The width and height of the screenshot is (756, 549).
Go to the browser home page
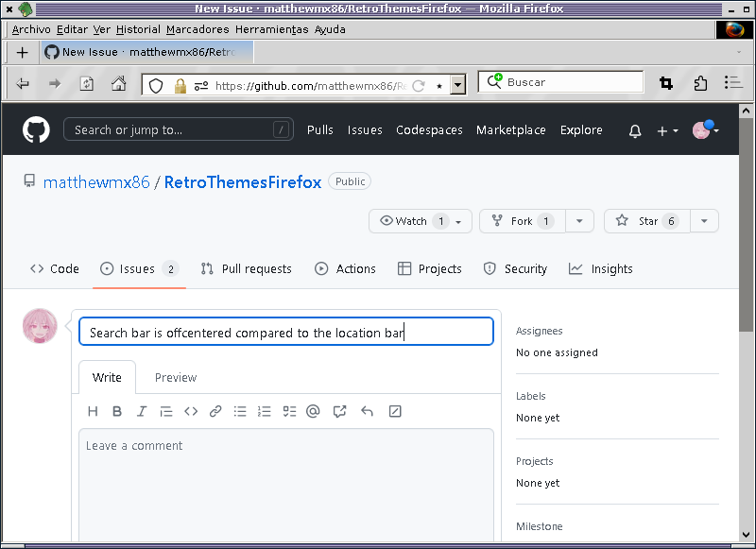pos(119,83)
